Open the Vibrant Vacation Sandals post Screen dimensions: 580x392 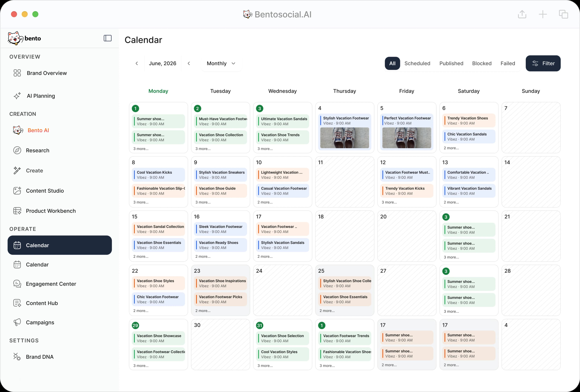tap(469, 191)
